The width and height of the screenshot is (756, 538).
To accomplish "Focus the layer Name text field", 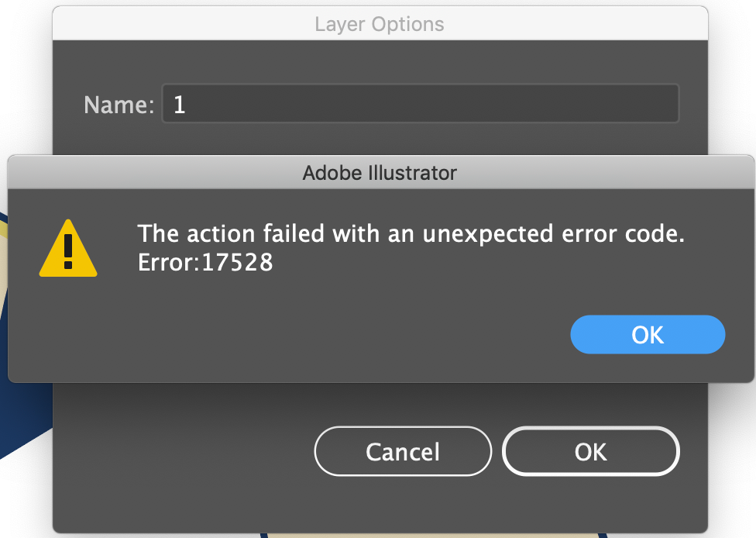I will [x=420, y=104].
